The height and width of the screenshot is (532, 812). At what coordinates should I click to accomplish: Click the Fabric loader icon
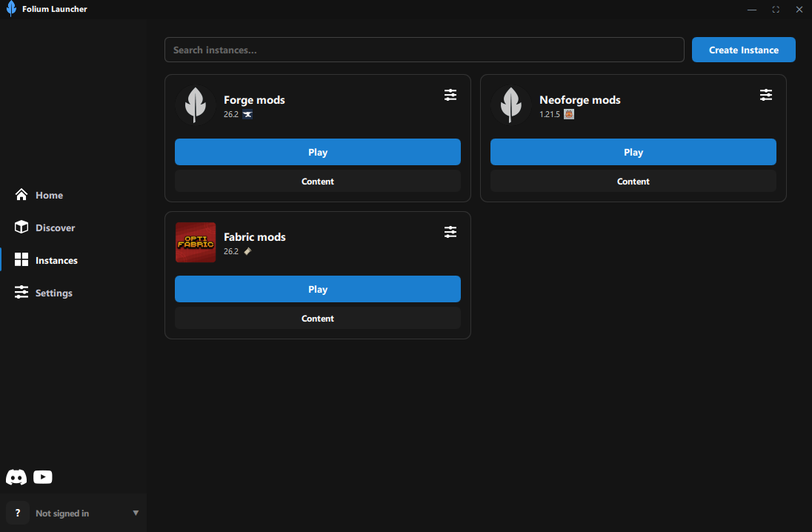pyautogui.click(x=247, y=251)
